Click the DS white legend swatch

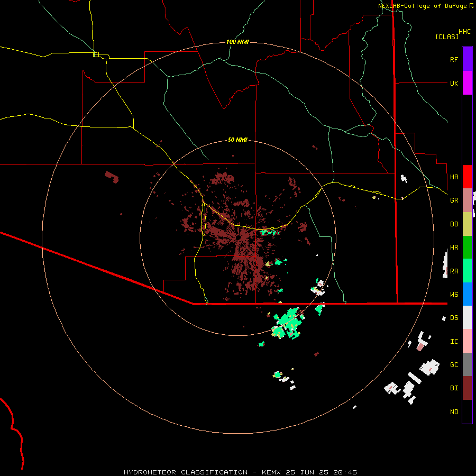[x=467, y=317]
